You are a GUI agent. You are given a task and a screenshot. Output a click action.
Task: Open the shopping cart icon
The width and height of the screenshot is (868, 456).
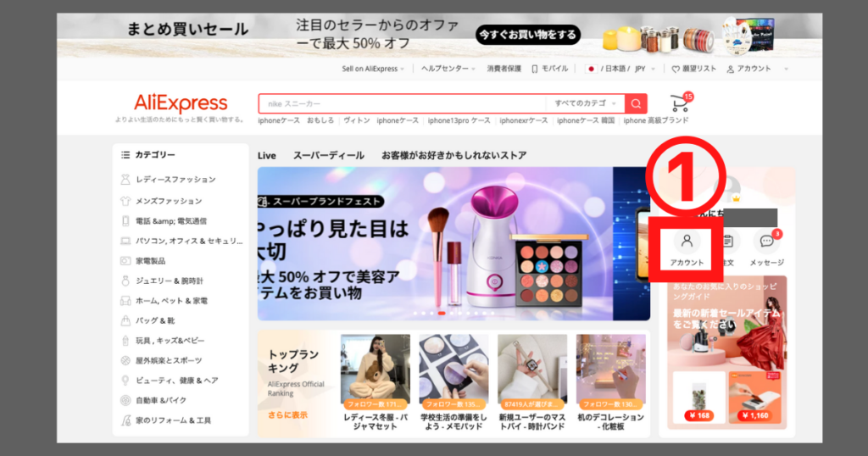point(679,103)
